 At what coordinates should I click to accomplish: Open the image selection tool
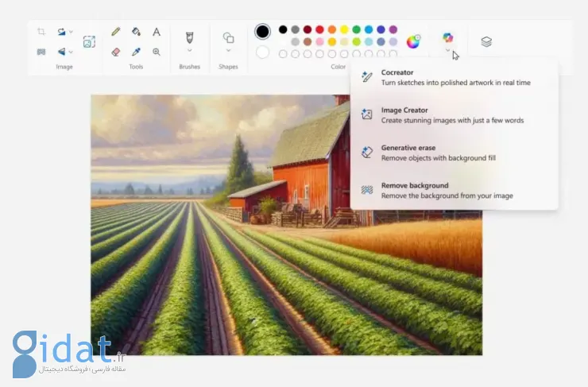click(89, 41)
